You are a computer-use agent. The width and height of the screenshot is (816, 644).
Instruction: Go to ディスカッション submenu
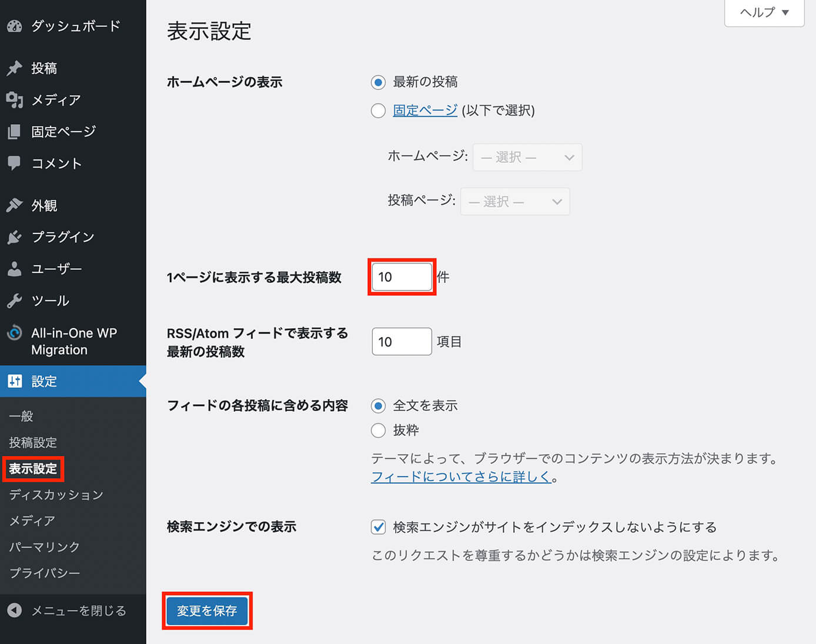tap(56, 495)
